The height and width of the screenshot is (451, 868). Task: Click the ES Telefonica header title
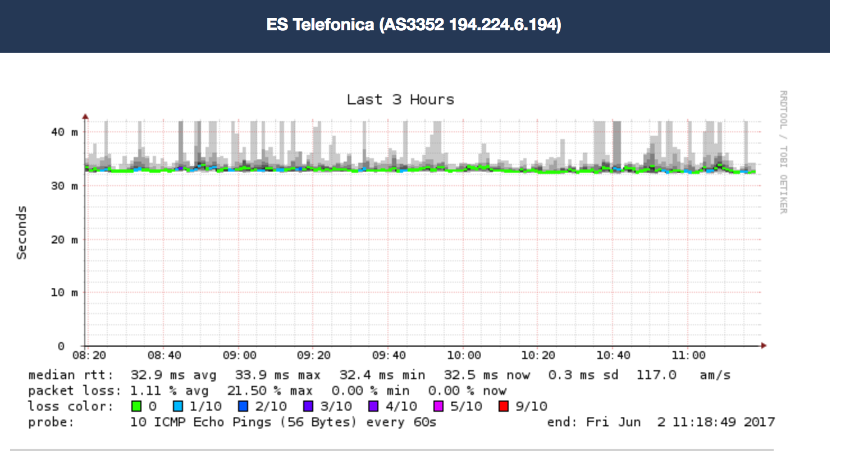coord(414,25)
